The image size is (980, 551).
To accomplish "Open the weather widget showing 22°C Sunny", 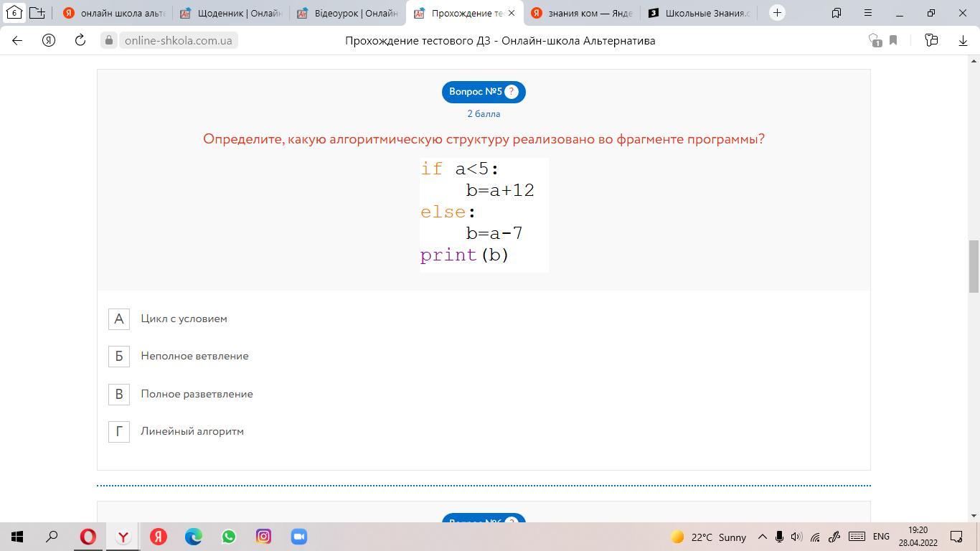I will click(709, 537).
